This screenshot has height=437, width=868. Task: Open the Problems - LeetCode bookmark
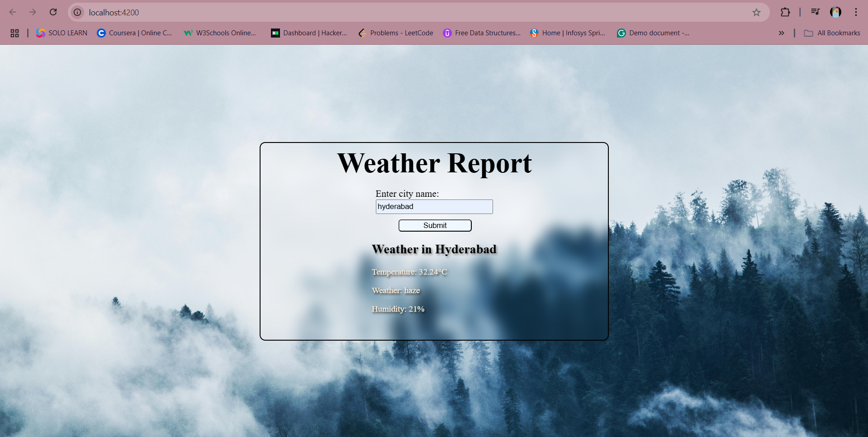pyautogui.click(x=396, y=33)
